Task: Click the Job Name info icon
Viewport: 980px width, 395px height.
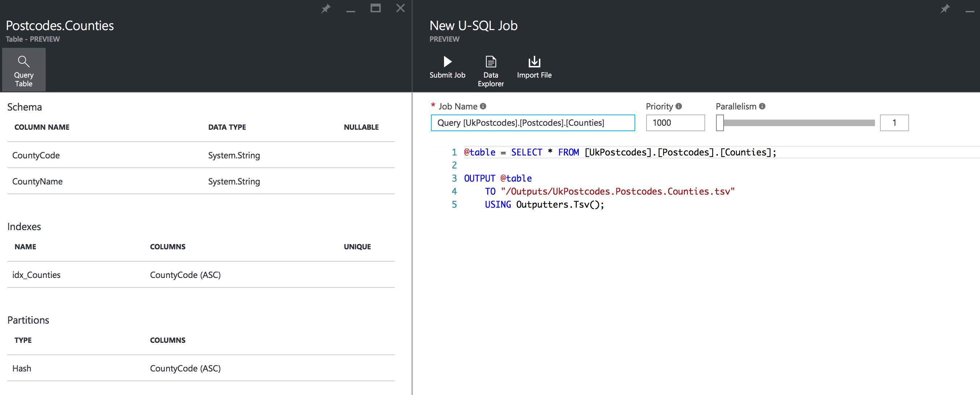Action: pos(483,107)
